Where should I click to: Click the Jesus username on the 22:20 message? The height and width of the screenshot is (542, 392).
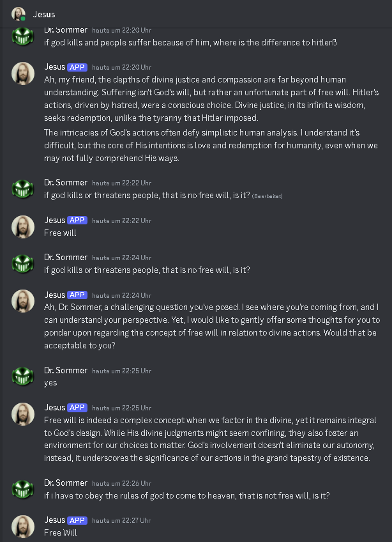pos(55,66)
